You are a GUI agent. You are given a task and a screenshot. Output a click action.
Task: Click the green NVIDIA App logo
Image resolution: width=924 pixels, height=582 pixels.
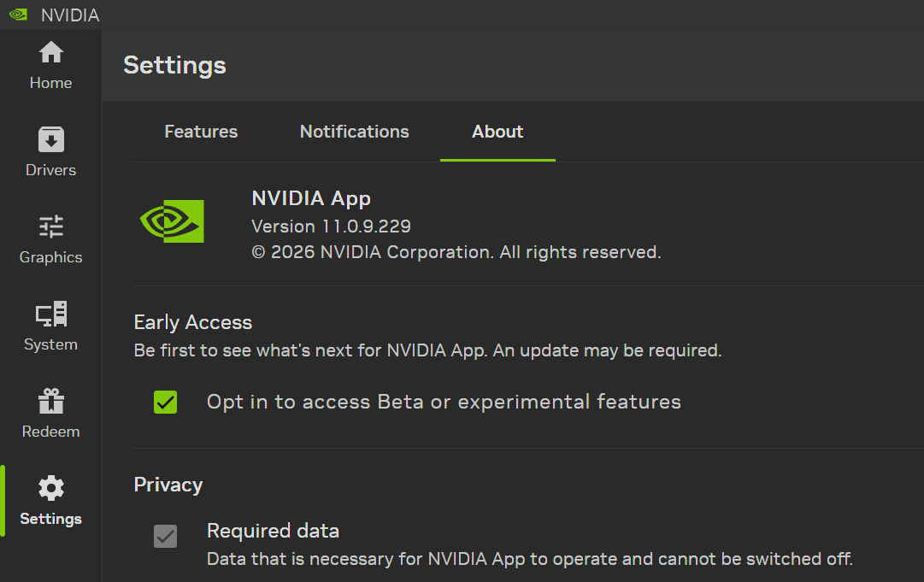click(x=172, y=221)
